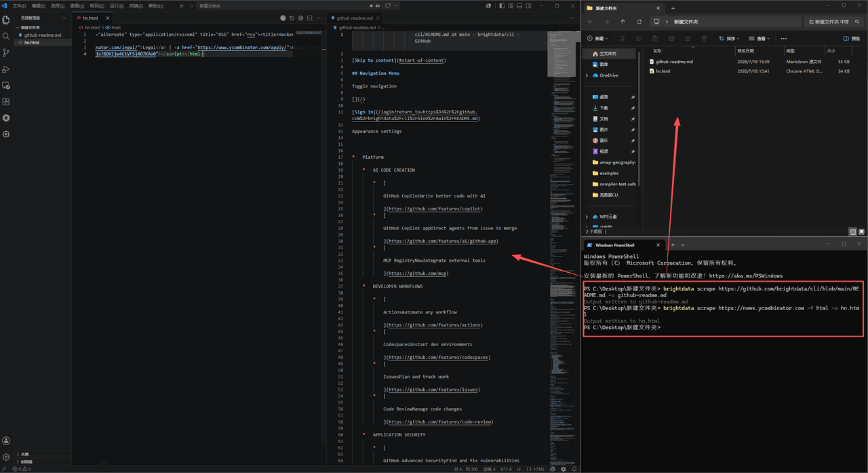
Task: Click the HTML language mode in VS Code status bar
Action: 539,469
